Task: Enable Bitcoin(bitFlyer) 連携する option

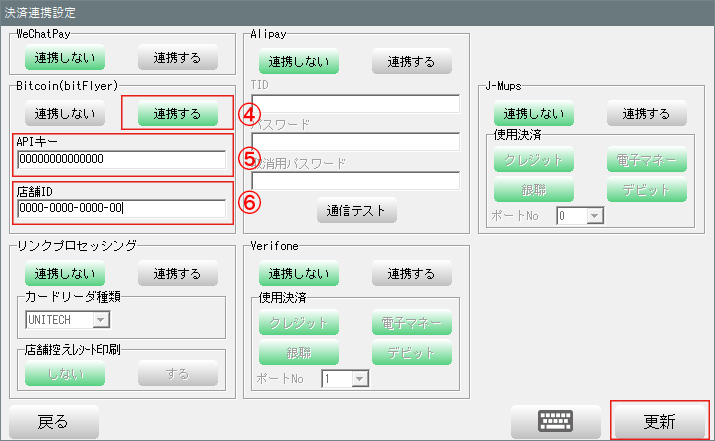Action: pos(177,113)
